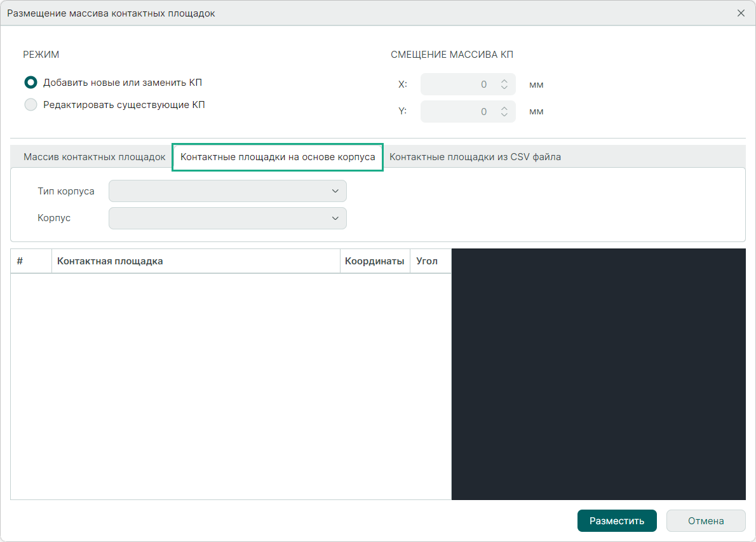Open the 'Корпус' dropdown list
This screenshot has height=542, width=756.
(227, 218)
